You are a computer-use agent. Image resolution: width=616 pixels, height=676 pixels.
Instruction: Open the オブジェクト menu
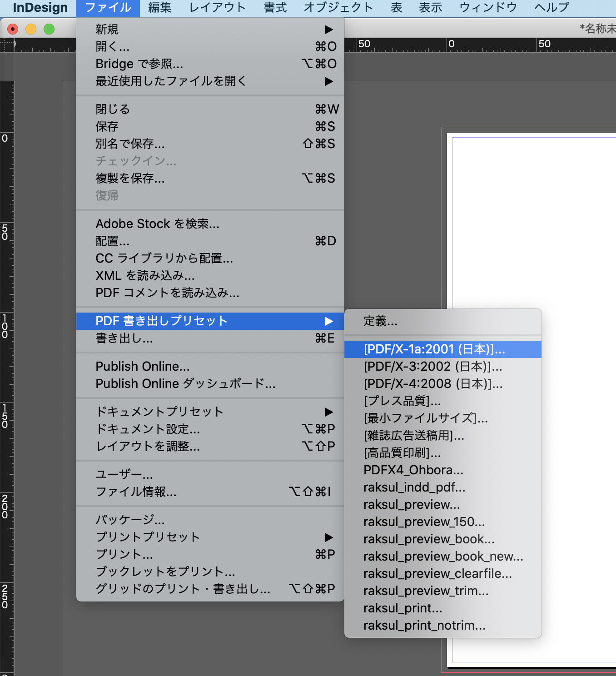338,8
